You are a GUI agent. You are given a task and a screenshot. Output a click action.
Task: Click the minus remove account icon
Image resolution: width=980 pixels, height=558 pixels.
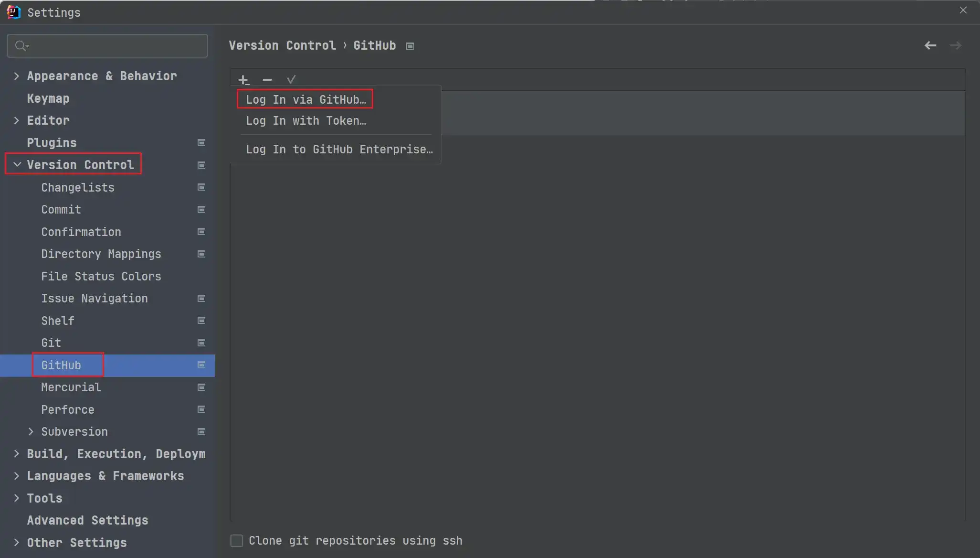(267, 80)
